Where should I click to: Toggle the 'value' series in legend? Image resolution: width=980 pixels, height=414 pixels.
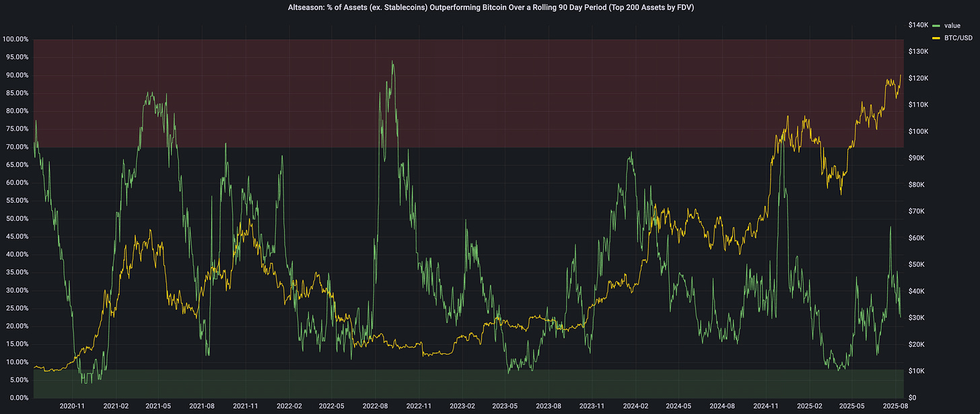tap(952, 25)
